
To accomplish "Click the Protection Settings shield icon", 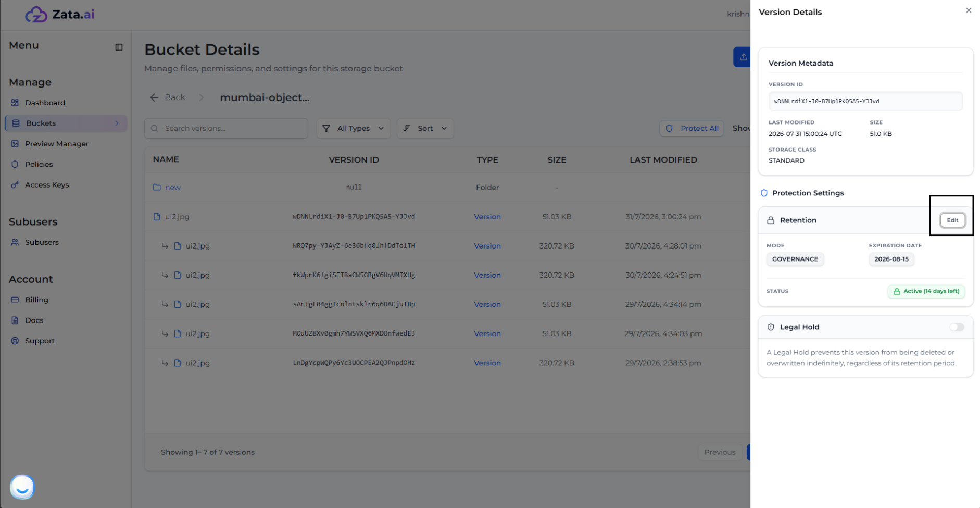I will click(764, 193).
